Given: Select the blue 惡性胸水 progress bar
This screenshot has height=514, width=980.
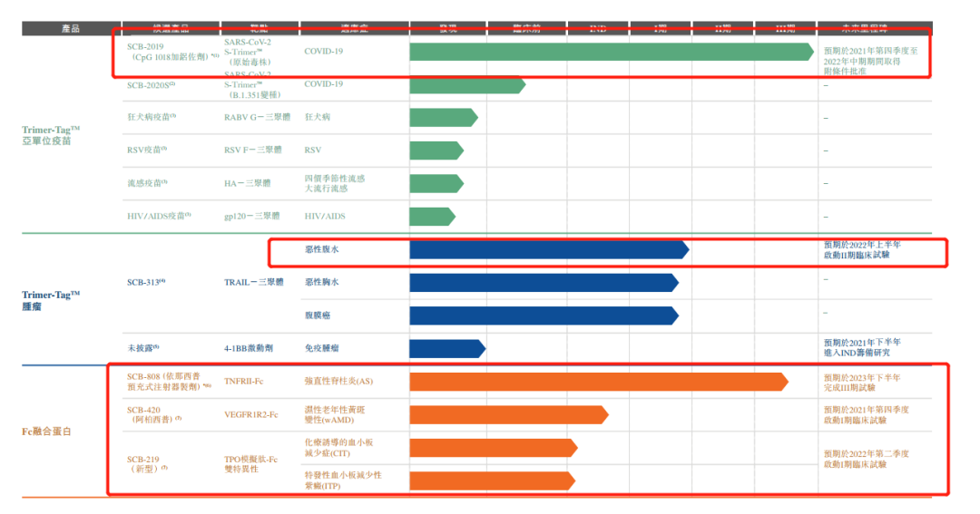Looking at the screenshot, I should (544, 283).
